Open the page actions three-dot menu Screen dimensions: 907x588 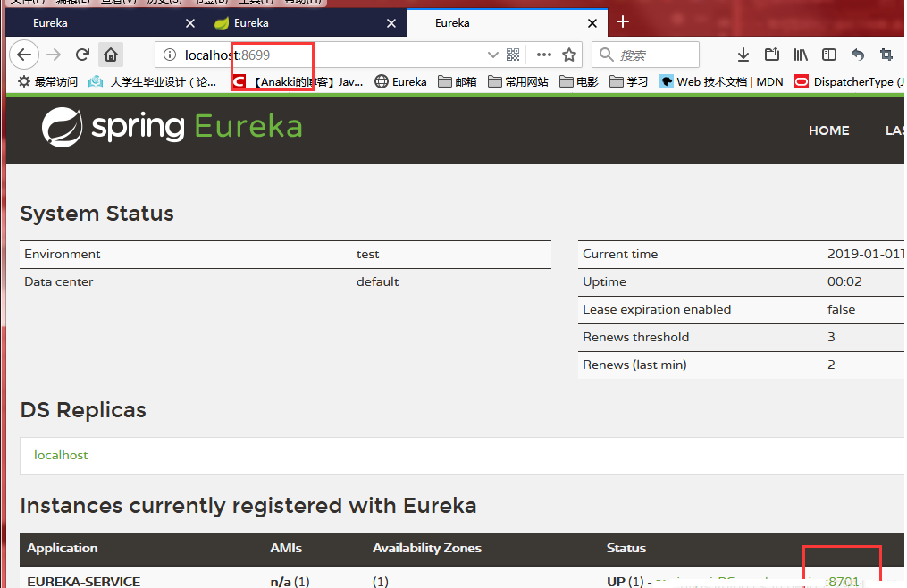[543, 55]
